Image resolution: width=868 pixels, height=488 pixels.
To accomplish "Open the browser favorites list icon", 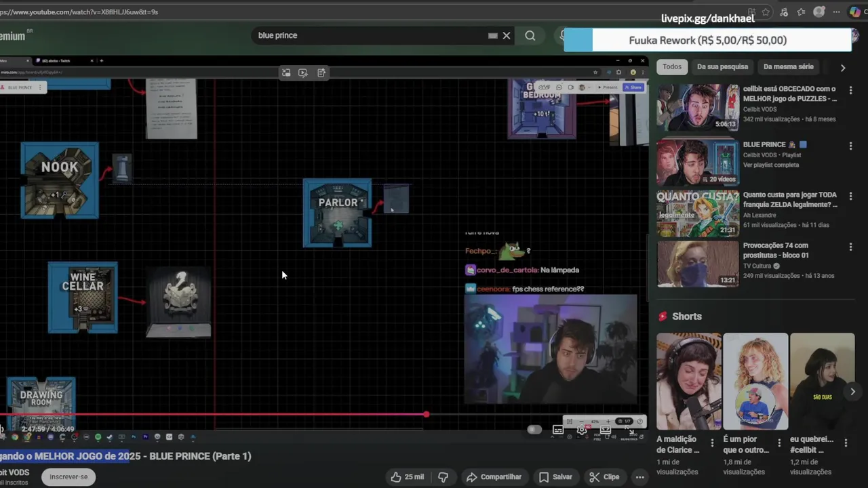I will pyautogui.click(x=801, y=12).
